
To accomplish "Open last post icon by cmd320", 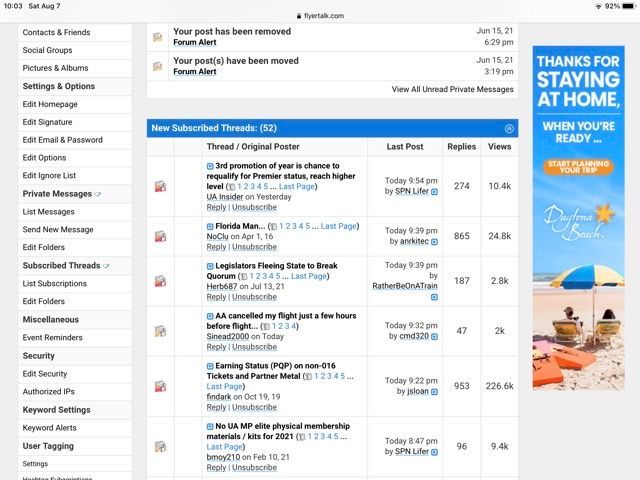I will click(x=434, y=337).
